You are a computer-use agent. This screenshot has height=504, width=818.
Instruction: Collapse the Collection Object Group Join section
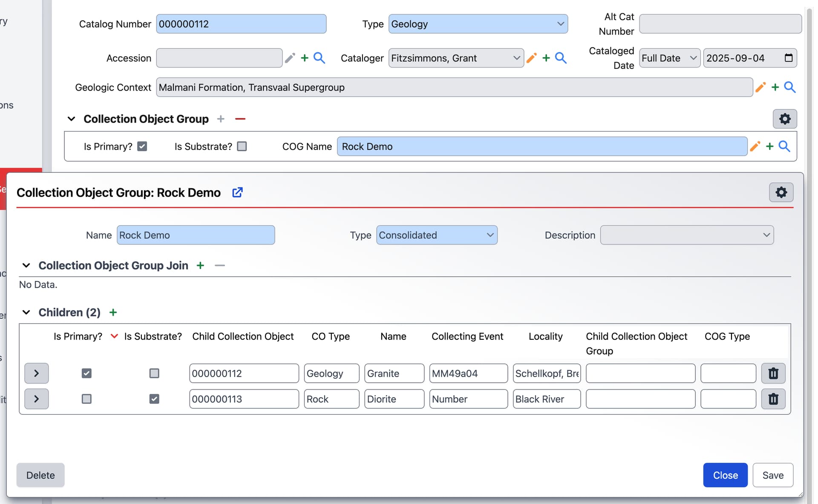tap(26, 266)
